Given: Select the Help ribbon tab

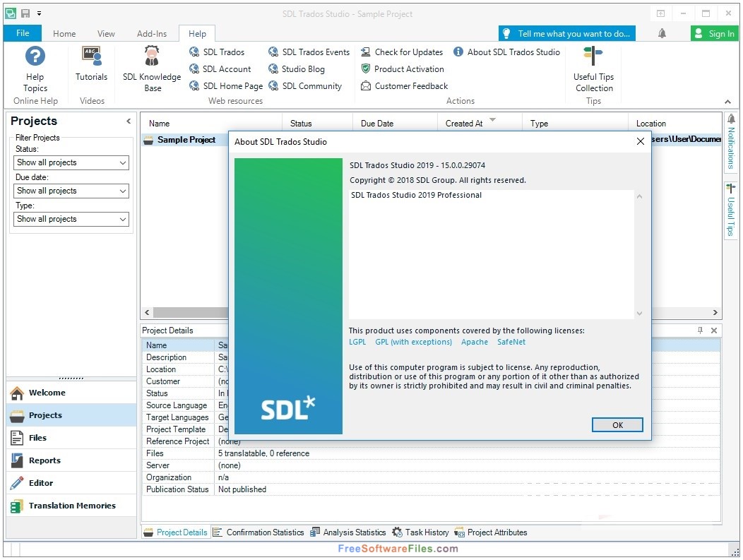Looking at the screenshot, I should [197, 34].
